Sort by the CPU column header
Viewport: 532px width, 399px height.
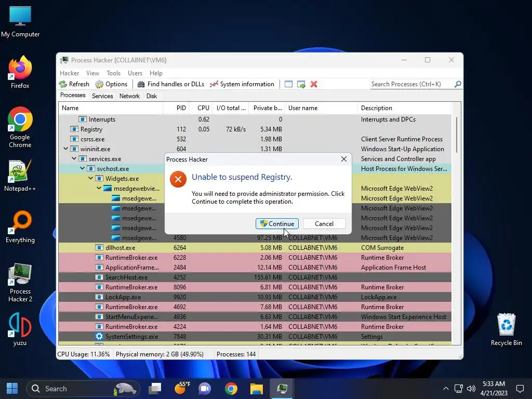pyautogui.click(x=201, y=108)
